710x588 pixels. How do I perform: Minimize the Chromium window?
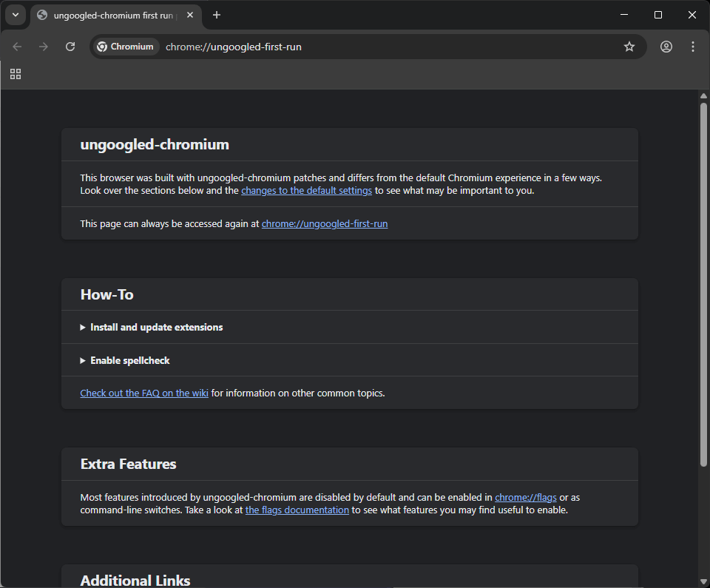pos(624,15)
